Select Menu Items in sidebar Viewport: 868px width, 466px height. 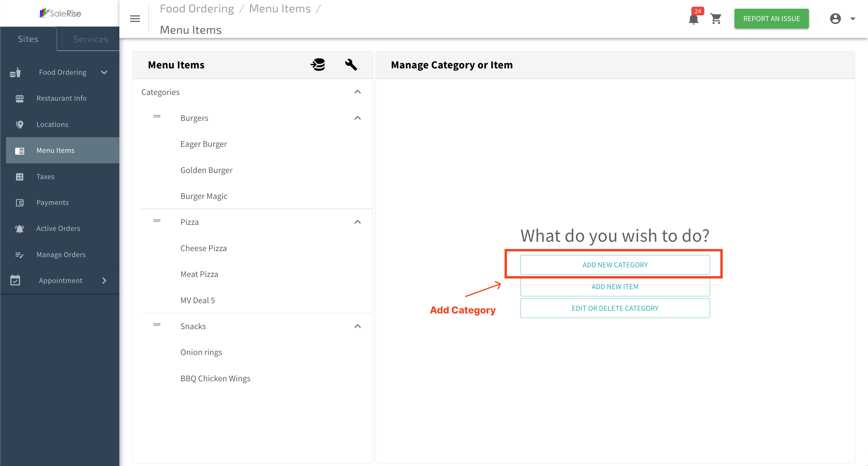coord(63,150)
